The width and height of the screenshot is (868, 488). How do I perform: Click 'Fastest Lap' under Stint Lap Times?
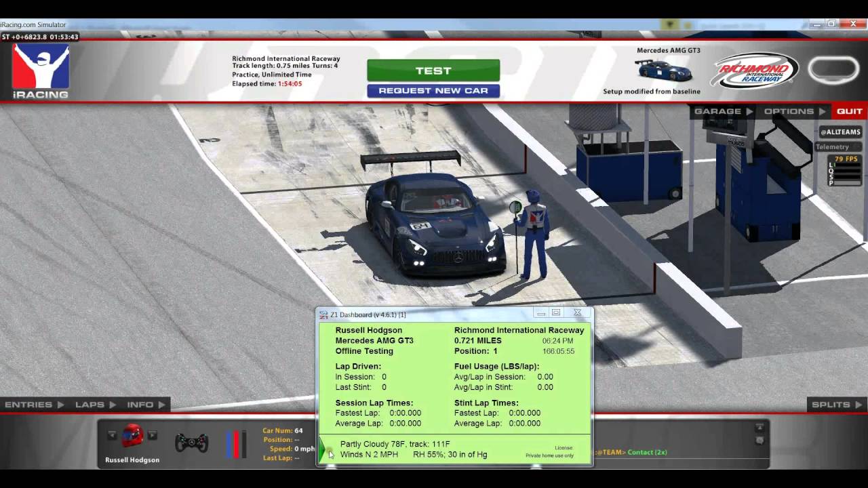click(497, 413)
